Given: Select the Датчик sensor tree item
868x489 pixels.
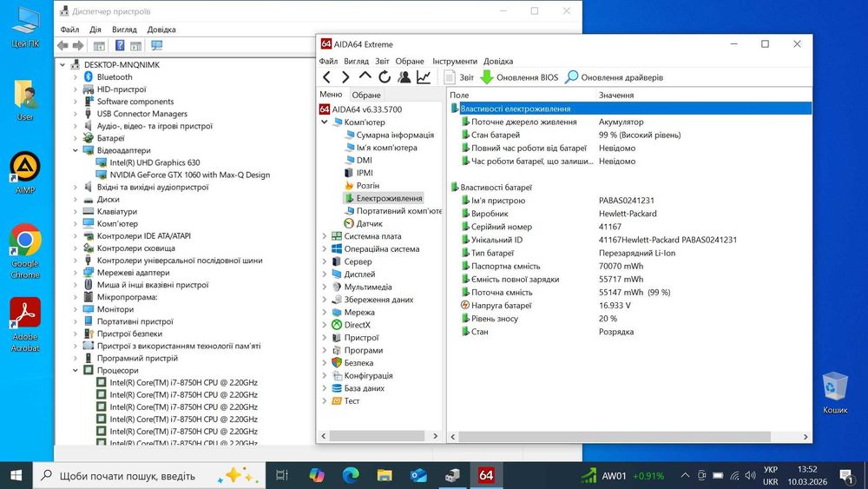Looking at the screenshot, I should pos(369,224).
